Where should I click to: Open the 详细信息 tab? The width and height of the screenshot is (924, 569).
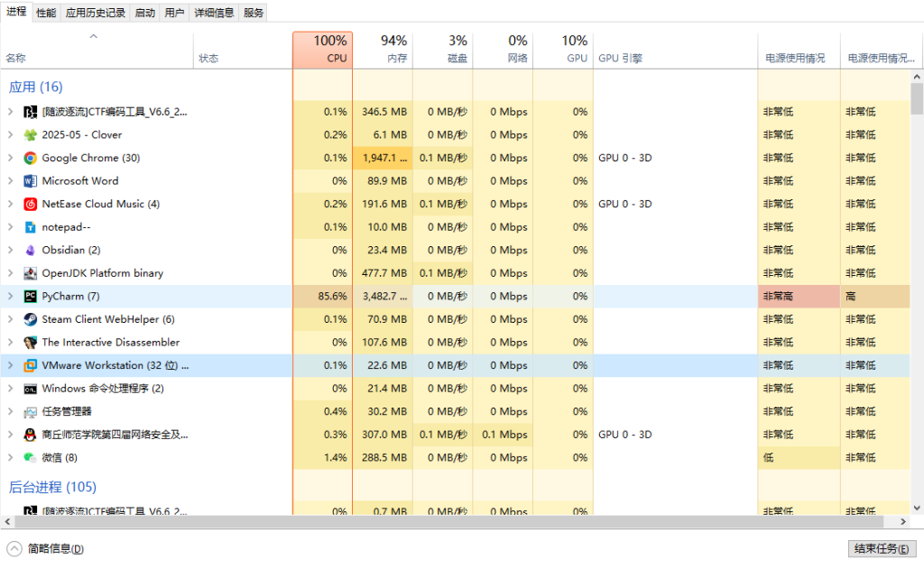pos(215,13)
